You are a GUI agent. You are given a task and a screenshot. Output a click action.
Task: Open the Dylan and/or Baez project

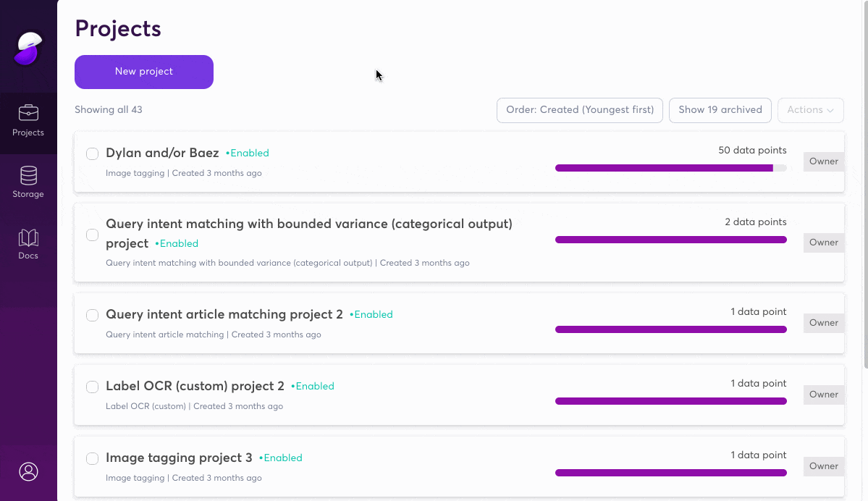click(x=162, y=153)
